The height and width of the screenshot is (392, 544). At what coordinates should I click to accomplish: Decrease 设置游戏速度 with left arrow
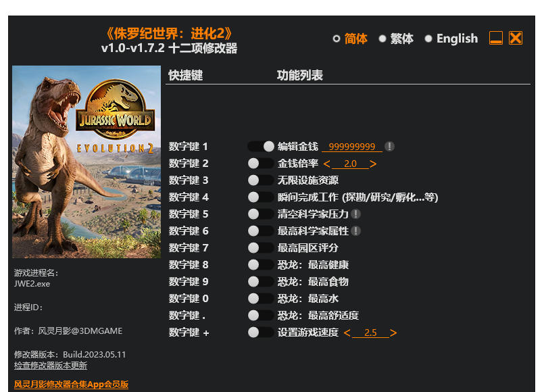pos(347,333)
